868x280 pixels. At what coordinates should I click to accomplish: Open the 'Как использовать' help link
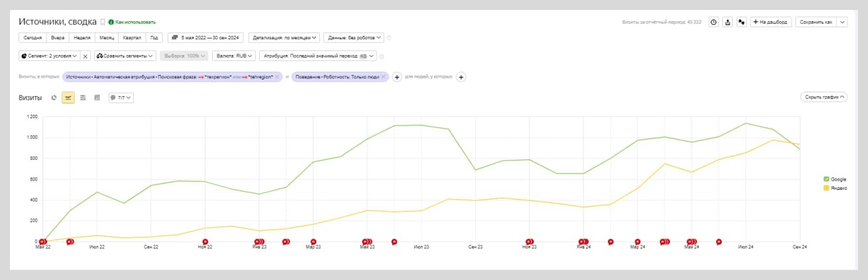(132, 22)
